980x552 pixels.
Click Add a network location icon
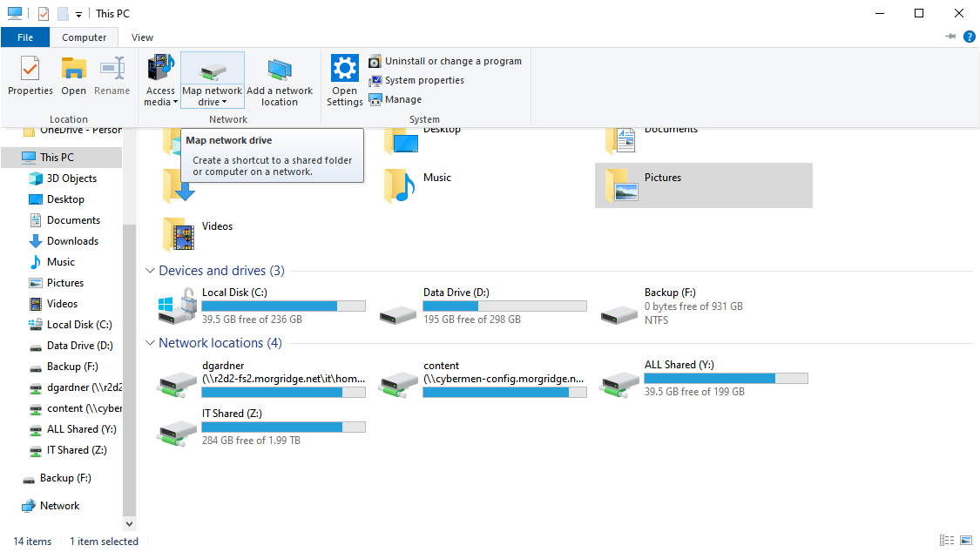click(x=280, y=70)
